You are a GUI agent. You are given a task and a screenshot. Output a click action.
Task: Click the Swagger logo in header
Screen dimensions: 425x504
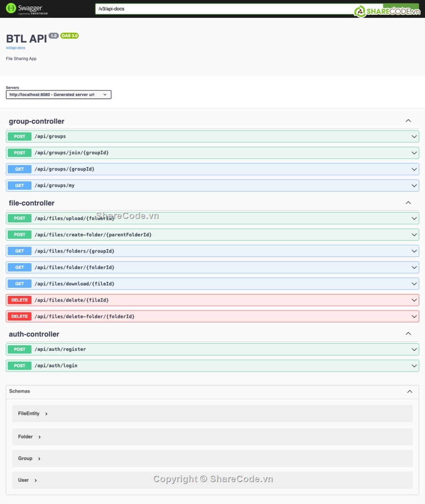tap(27, 9)
